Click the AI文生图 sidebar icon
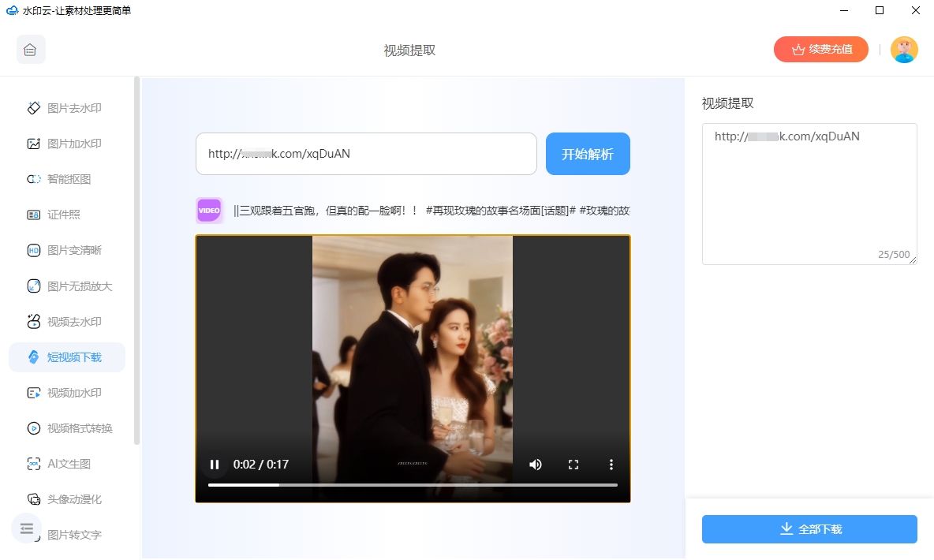 (x=34, y=464)
